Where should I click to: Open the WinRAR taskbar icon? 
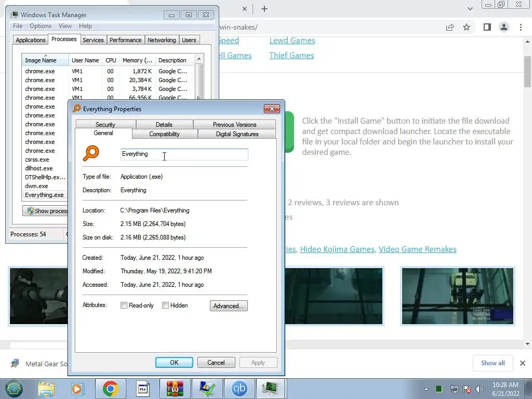(x=175, y=389)
